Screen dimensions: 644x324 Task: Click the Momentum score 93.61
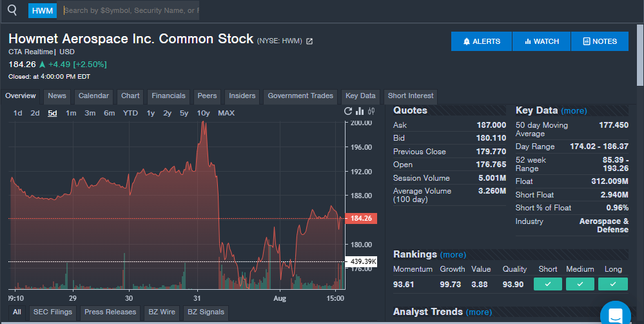coord(404,285)
